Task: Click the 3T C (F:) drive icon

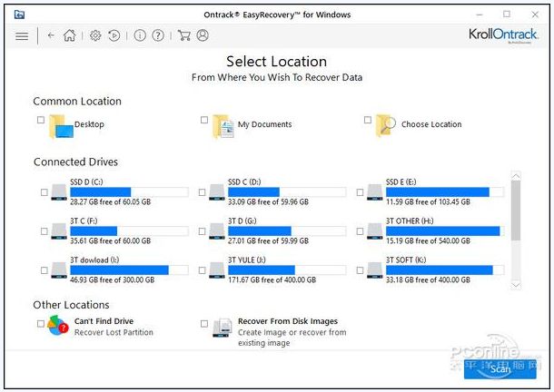Action: click(x=59, y=231)
